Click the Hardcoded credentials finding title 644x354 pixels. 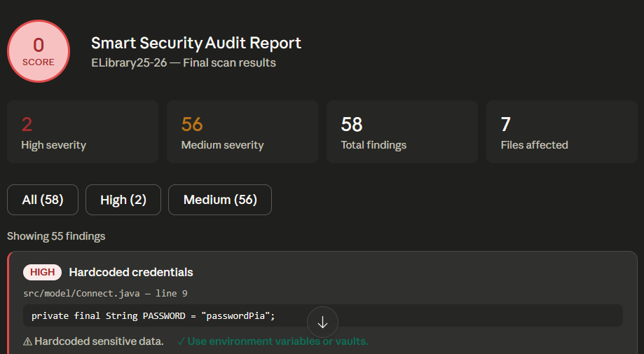tap(131, 272)
